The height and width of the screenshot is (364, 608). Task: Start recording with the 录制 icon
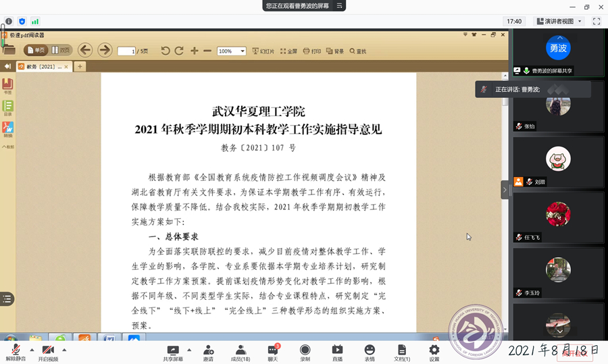(x=305, y=350)
